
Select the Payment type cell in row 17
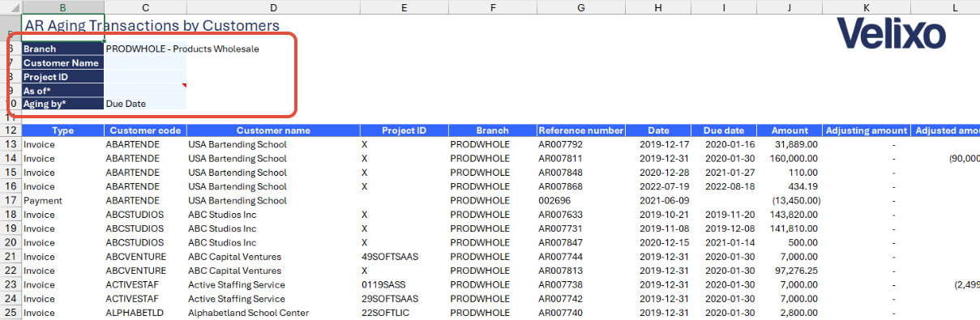tap(62, 200)
